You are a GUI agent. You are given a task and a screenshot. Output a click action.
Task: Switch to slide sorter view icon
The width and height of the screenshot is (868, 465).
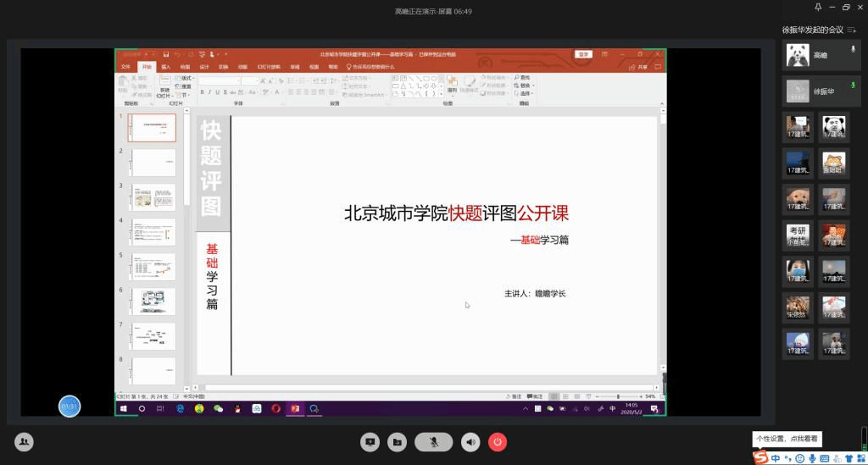[x=565, y=396]
